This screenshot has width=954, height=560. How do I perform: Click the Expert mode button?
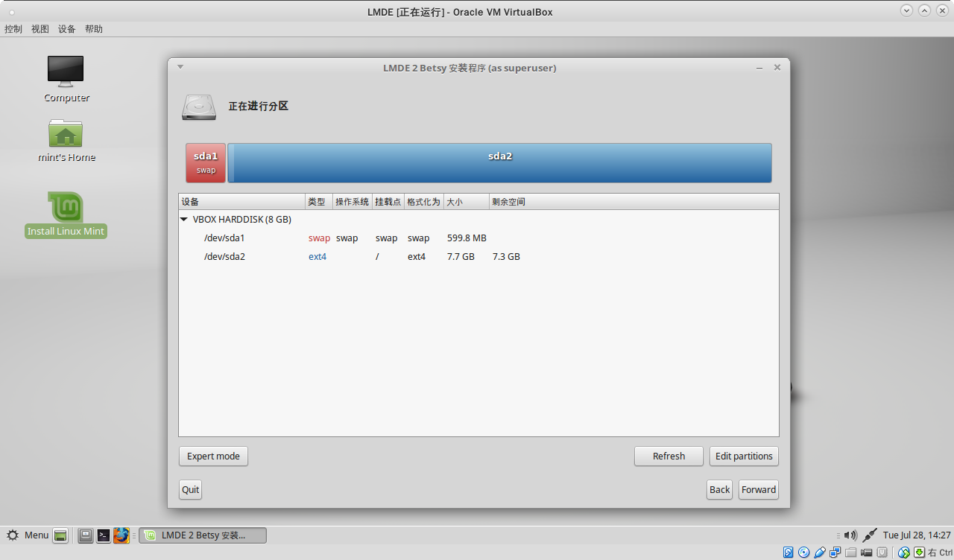click(213, 456)
